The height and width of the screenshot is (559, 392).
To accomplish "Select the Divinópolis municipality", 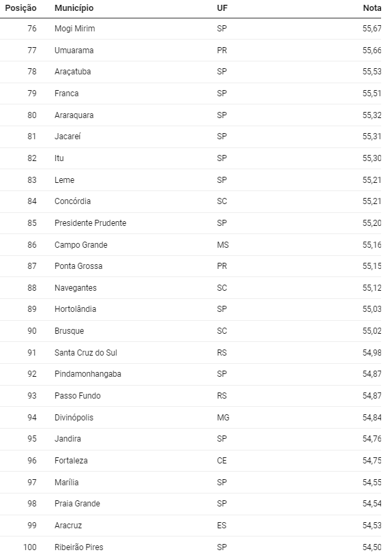I will 74,418.
